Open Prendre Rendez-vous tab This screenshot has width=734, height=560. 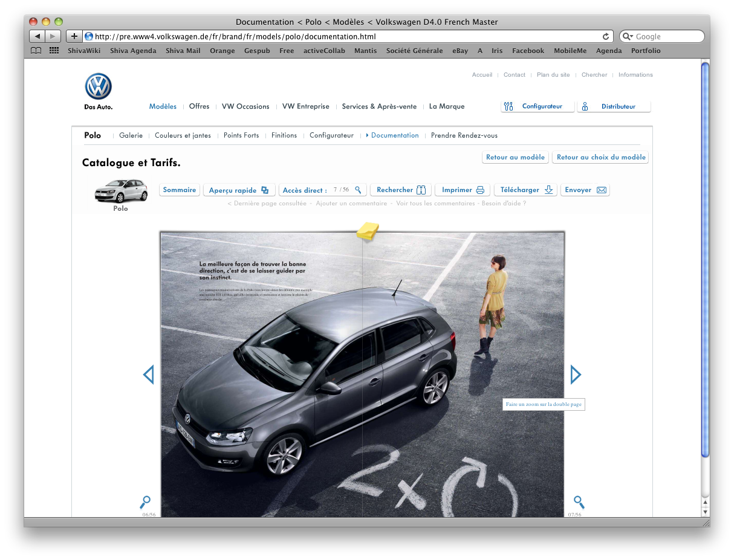tap(464, 135)
